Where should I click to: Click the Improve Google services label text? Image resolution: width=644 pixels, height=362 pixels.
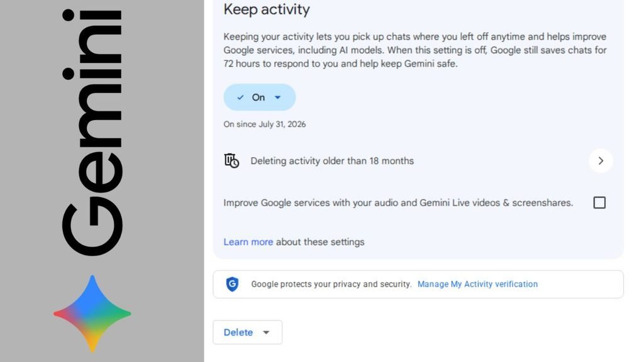(398, 203)
